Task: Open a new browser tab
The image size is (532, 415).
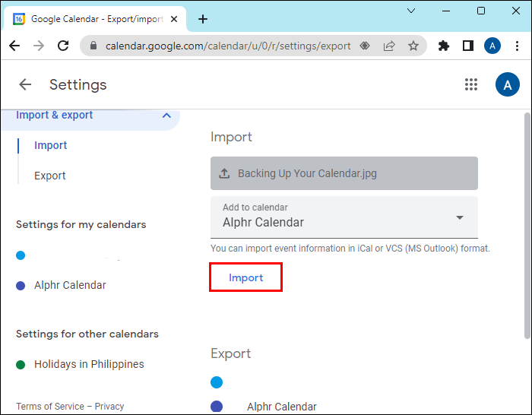Action: (x=202, y=19)
